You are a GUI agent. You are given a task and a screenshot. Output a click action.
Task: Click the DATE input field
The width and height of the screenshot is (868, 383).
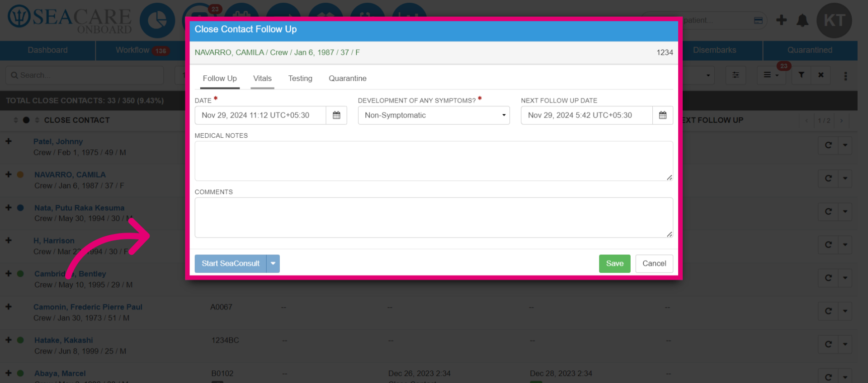260,115
